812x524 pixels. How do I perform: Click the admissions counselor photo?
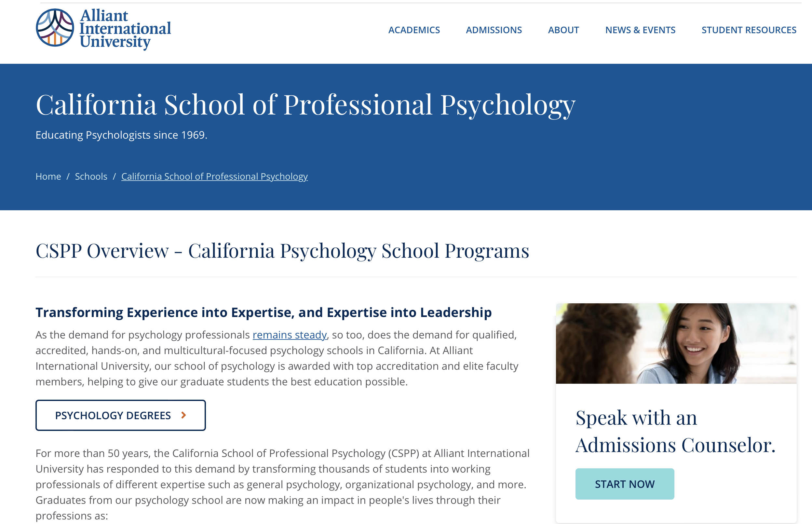[676, 343]
